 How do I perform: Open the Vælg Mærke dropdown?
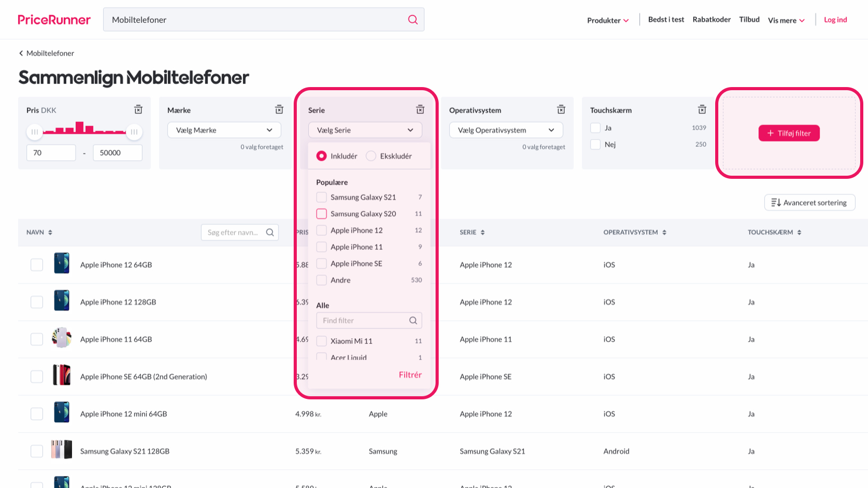coord(224,130)
